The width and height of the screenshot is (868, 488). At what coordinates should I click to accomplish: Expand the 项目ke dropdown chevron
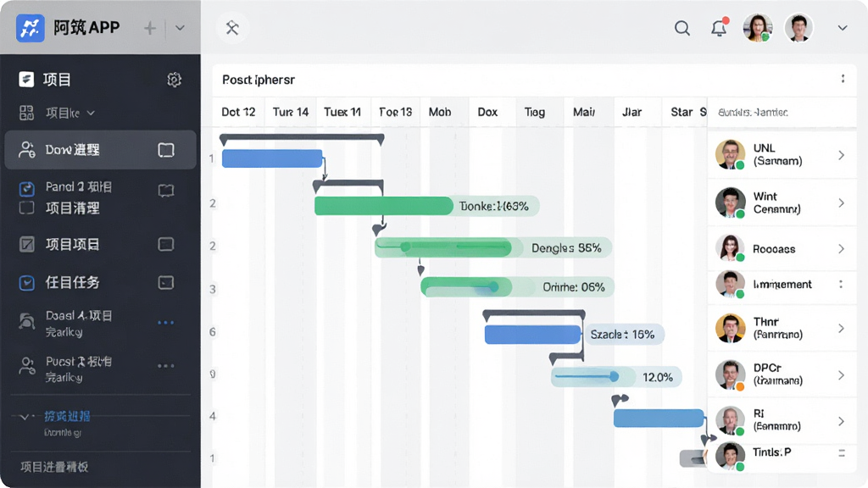91,114
